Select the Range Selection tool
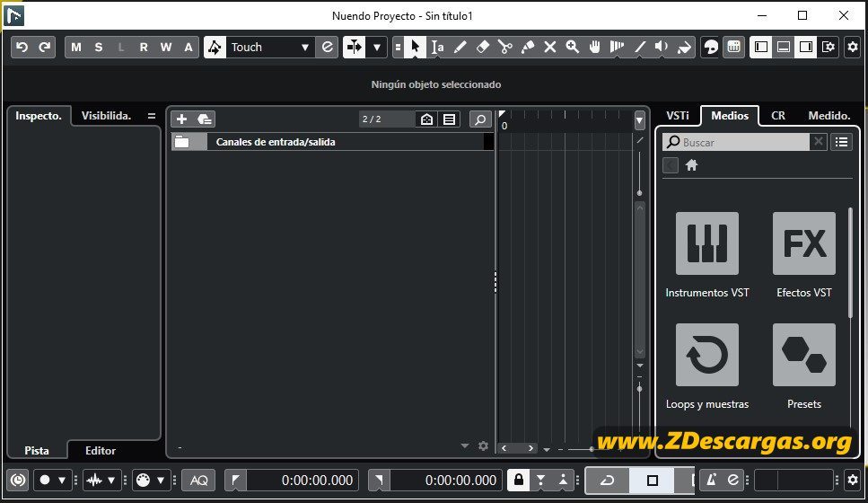 tap(437, 47)
